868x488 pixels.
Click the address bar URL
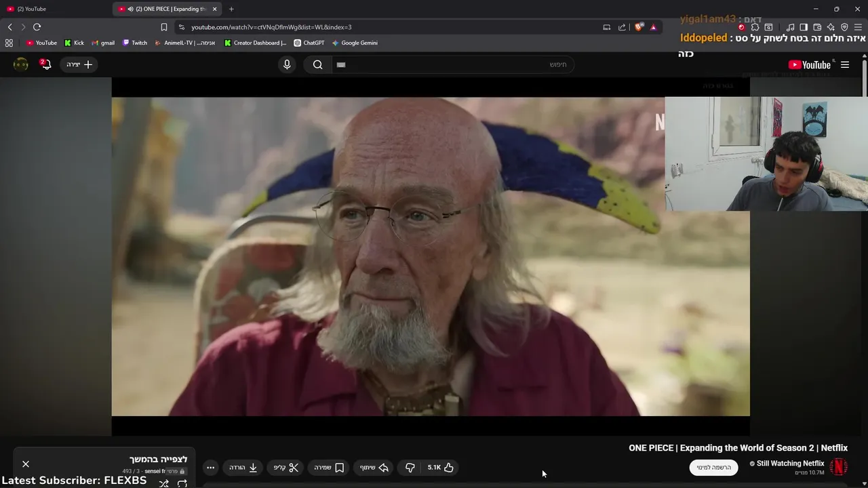coord(271,27)
